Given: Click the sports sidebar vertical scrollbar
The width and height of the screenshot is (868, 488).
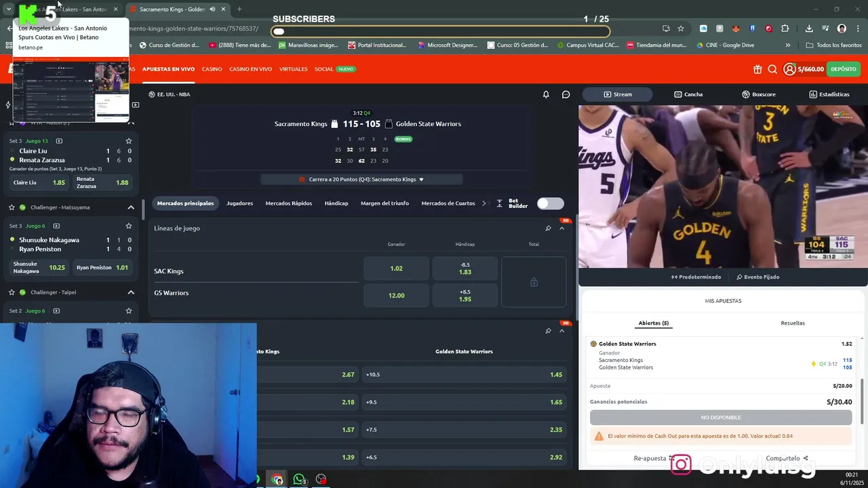Looking at the screenshot, I should [x=142, y=209].
